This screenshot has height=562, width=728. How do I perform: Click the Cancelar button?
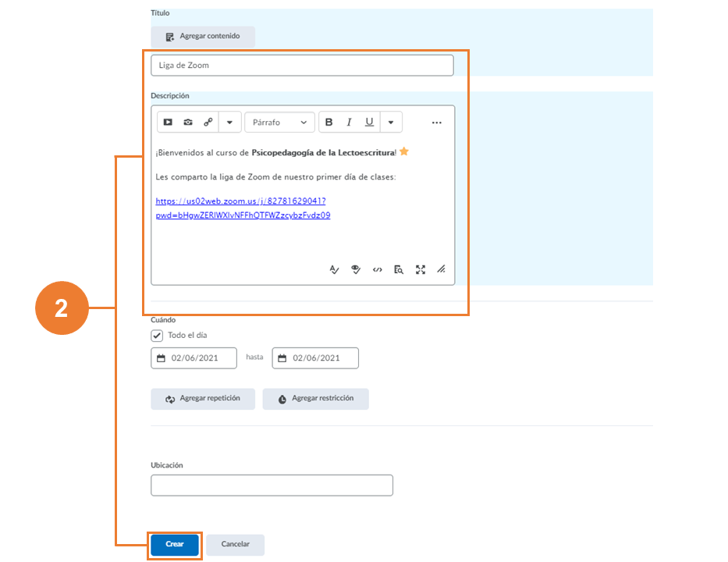235,545
